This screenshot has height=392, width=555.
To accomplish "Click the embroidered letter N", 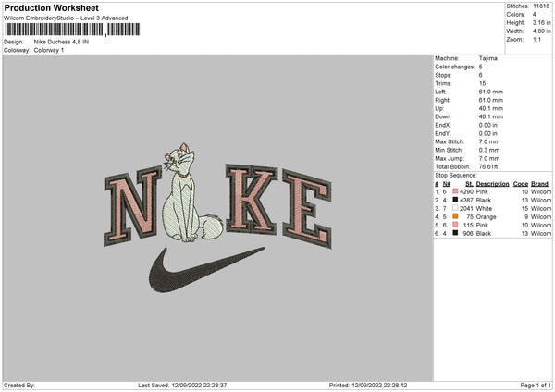I will click(132, 206).
